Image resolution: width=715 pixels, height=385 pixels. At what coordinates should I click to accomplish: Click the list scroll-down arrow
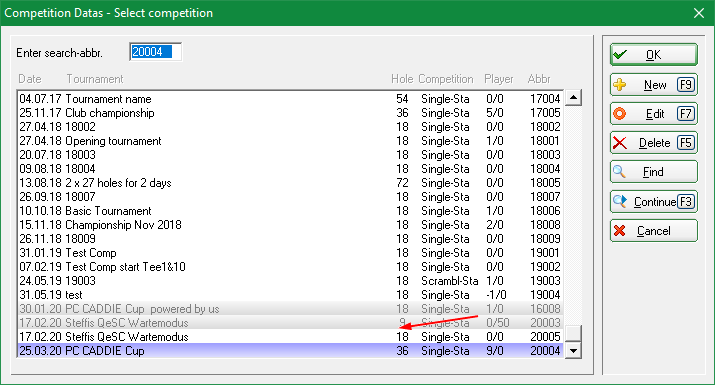[574, 351]
